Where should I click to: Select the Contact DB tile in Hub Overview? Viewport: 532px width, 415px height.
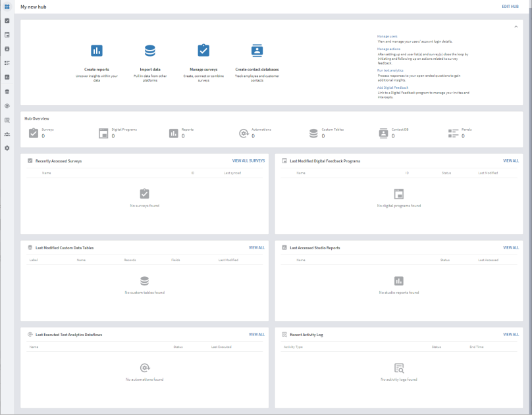pyautogui.click(x=394, y=133)
